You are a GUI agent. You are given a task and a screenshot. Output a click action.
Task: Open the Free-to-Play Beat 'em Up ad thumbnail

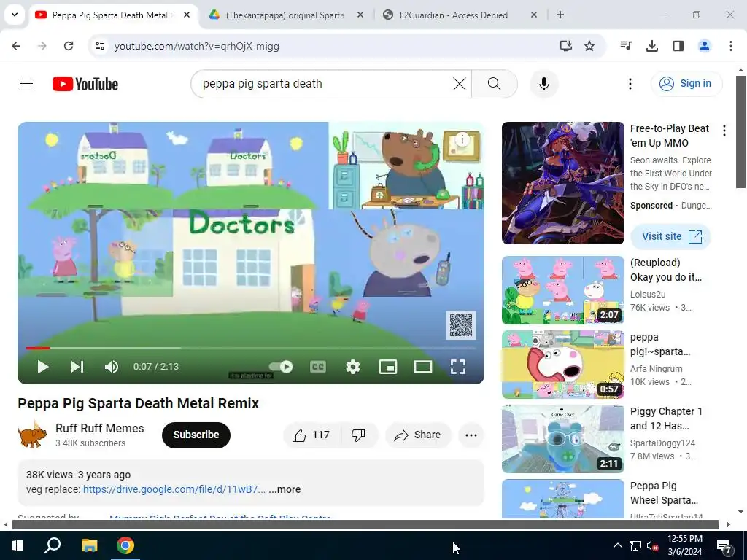562,183
